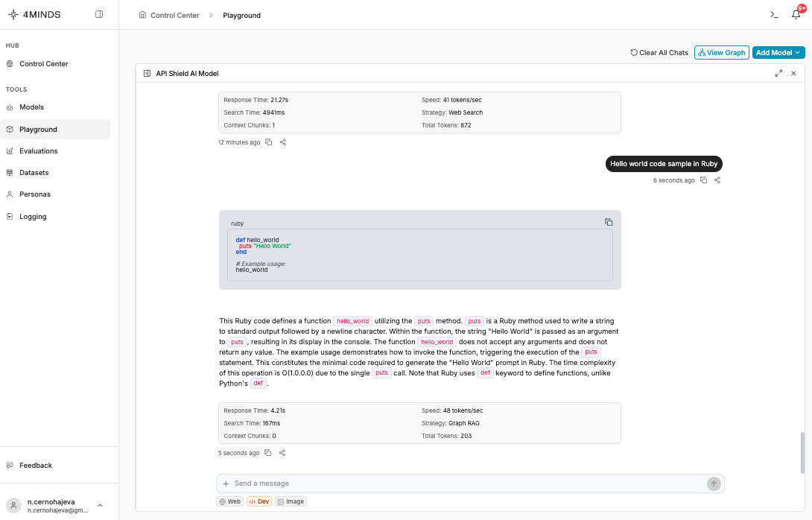The image size is (812, 520).
Task: Open notifications bell icon
Action: pyautogui.click(x=796, y=14)
